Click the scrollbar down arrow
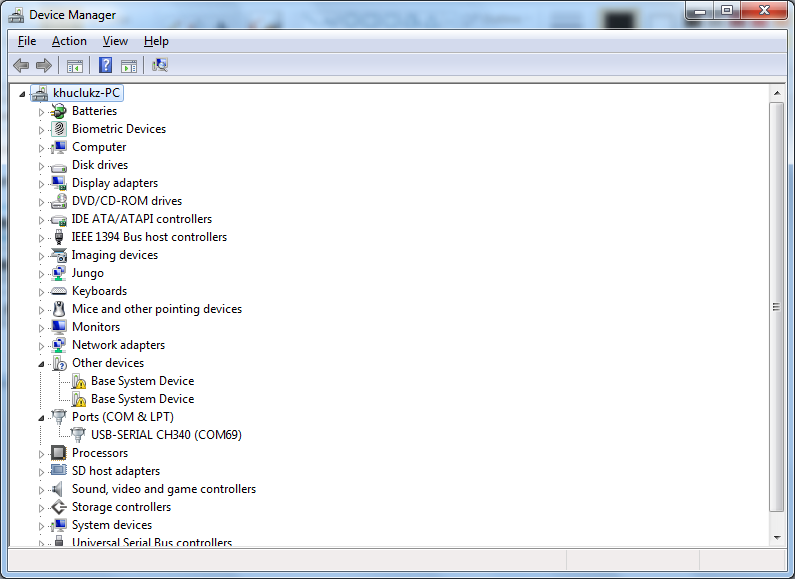 tap(776, 537)
